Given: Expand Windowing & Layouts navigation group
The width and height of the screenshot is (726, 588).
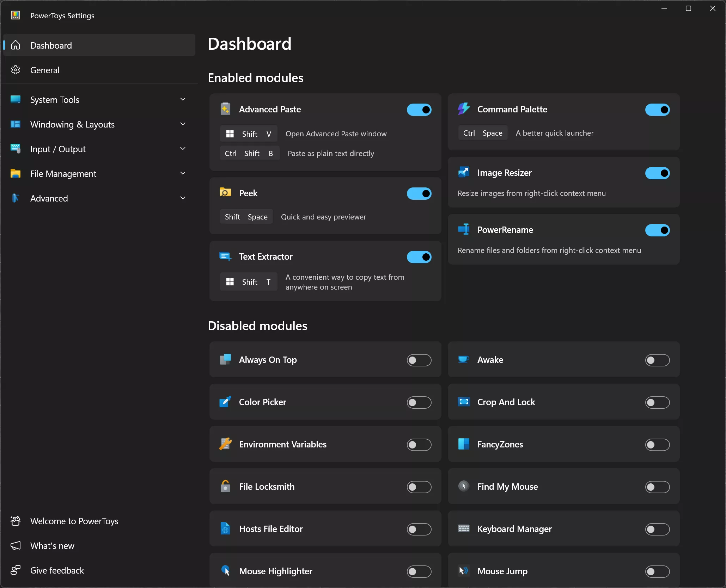Looking at the screenshot, I should click(183, 124).
